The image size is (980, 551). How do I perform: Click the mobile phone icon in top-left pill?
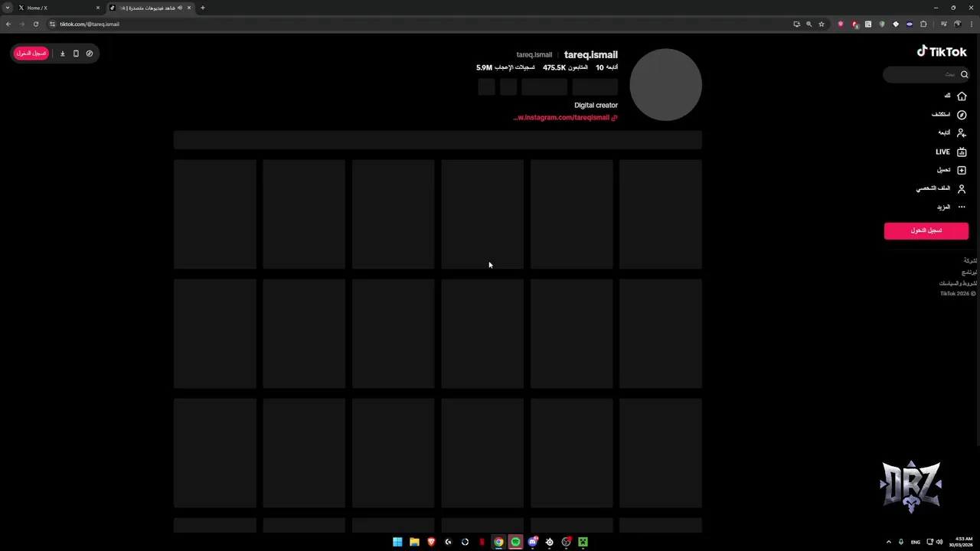coord(76,54)
